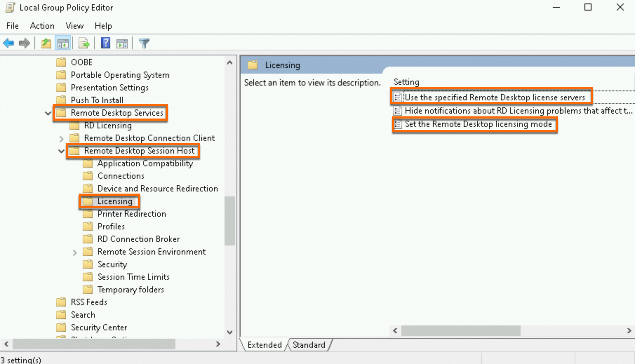
Task: Select the Remote Desktop Services tree item
Action: point(117,113)
